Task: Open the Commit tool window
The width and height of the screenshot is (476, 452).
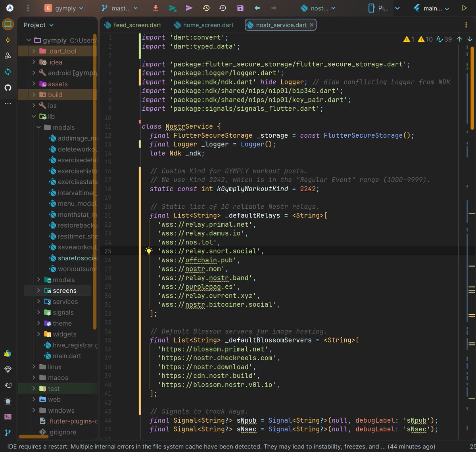Action: [x=8, y=40]
